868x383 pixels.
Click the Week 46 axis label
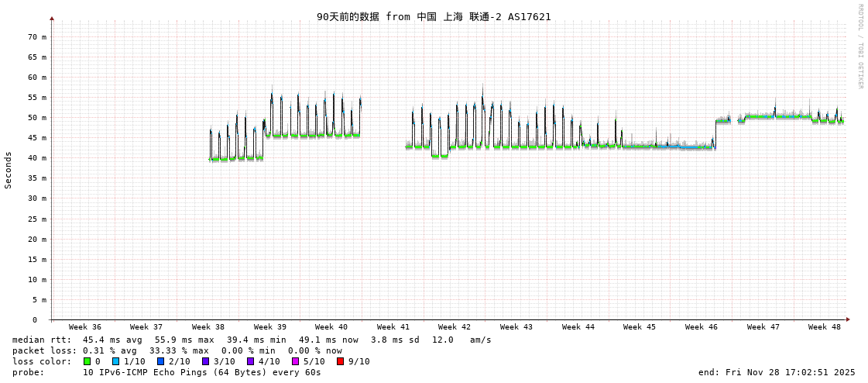702,327
